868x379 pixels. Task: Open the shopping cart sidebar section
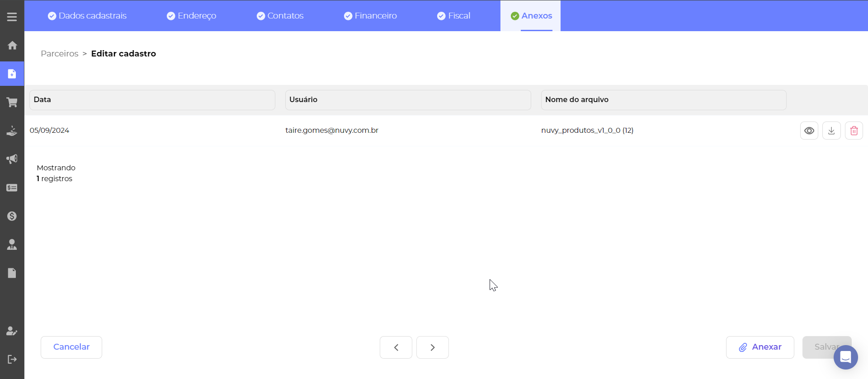(12, 103)
